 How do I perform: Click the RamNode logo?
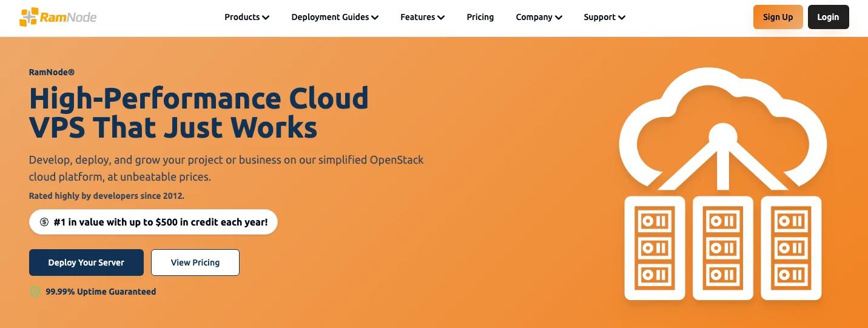pos(58,18)
